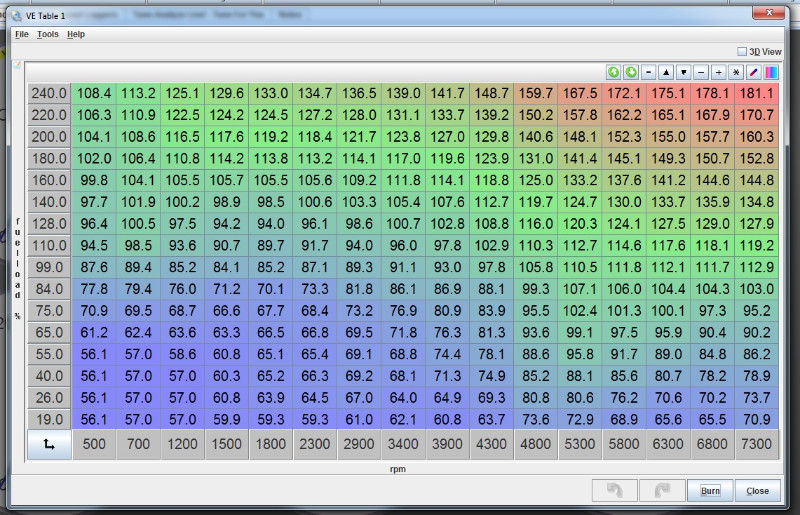Click the Close button

(x=757, y=491)
